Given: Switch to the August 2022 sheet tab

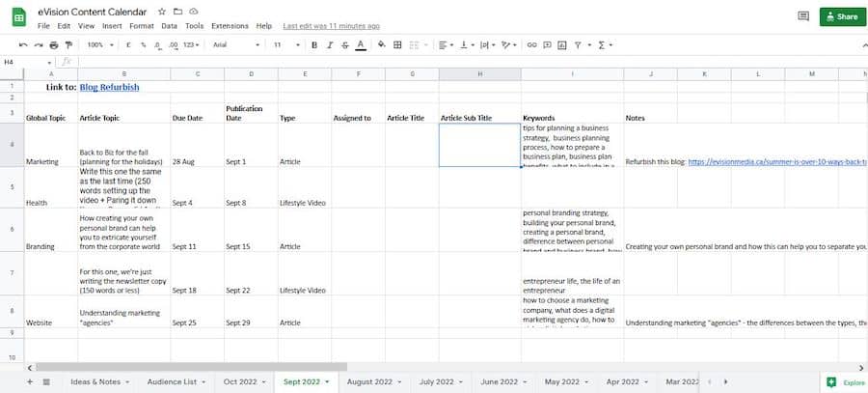Looking at the screenshot, I should tap(374, 382).
